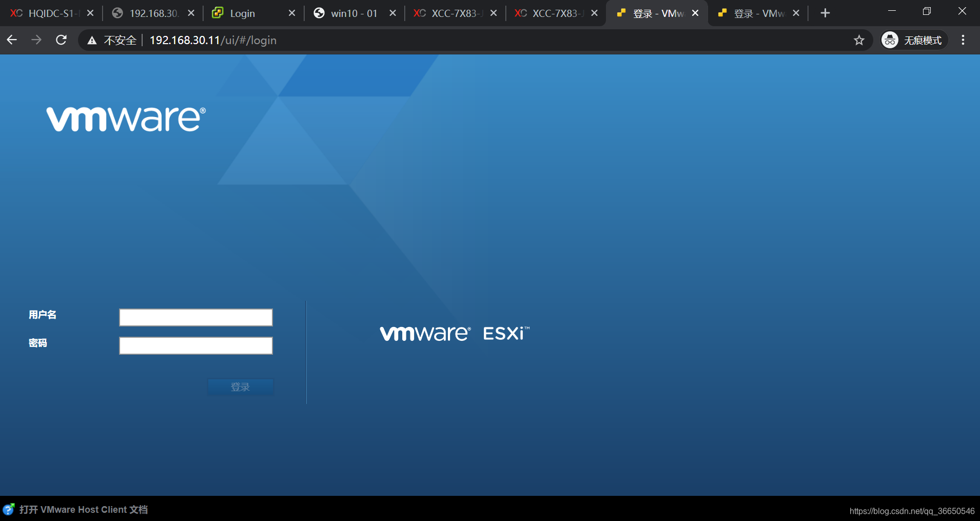This screenshot has height=521, width=980.
Task: Click the large vmware logo
Action: pos(126,119)
